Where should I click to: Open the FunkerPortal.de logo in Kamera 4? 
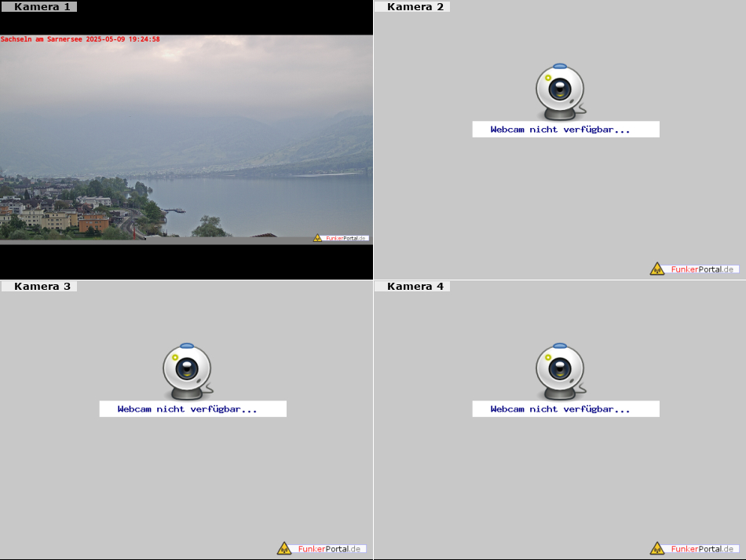point(695,548)
